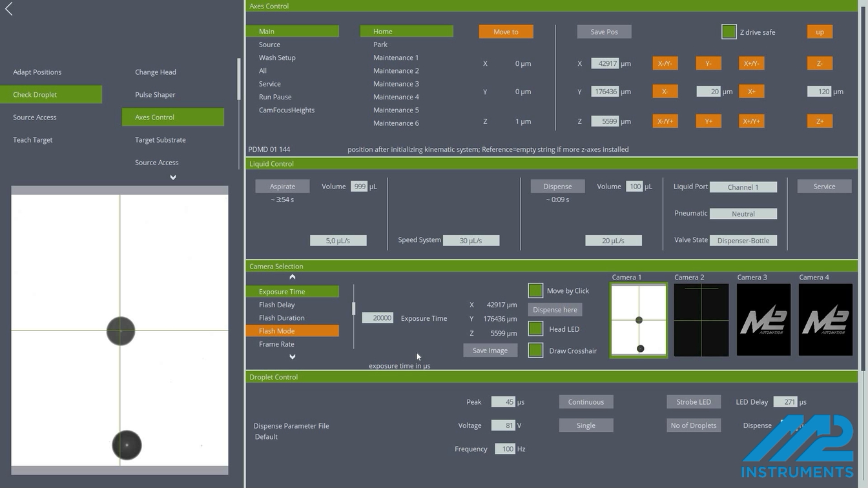Viewport: 868px width, 488px height.
Task: Jog with the Y- button
Action: click(x=708, y=63)
